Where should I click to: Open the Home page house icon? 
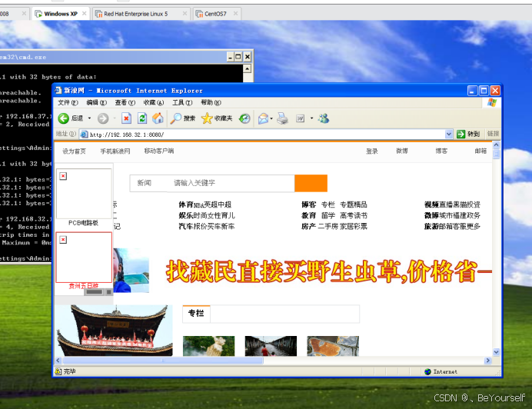158,118
